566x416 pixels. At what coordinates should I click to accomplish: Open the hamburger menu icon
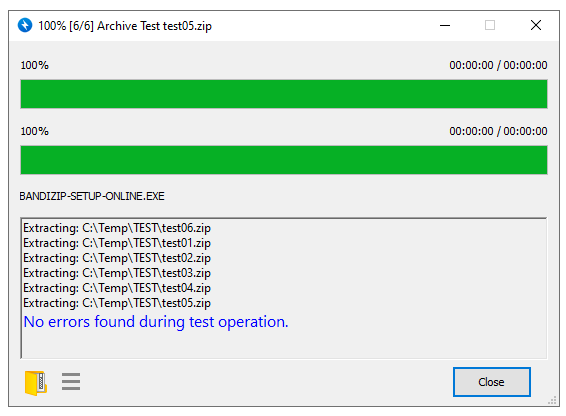71,381
